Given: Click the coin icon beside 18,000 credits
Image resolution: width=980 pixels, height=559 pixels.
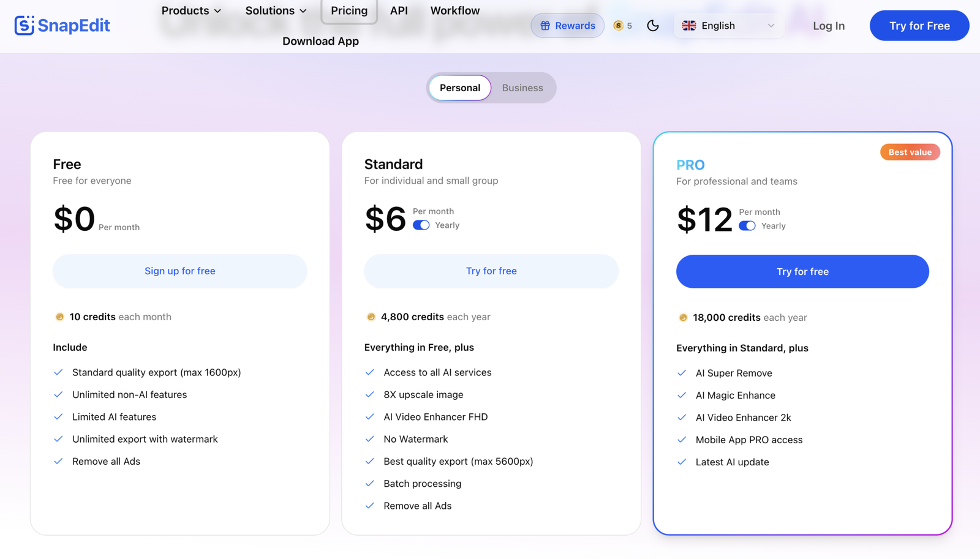Looking at the screenshot, I should tap(683, 318).
